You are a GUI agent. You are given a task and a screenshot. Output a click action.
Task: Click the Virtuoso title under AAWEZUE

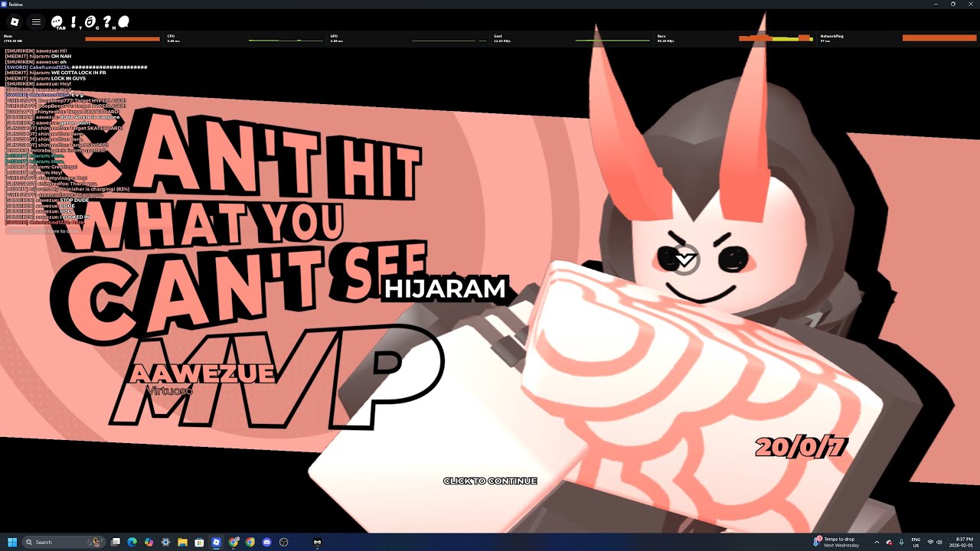[169, 390]
